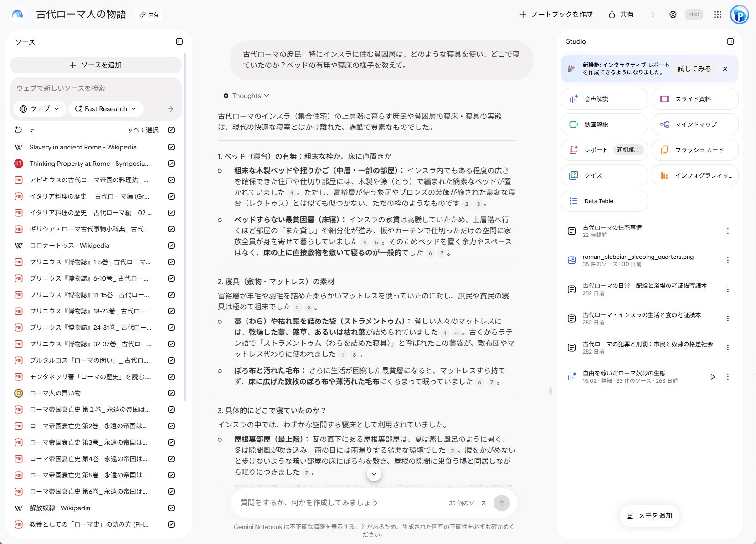
Task: Submit the web source search arrow
Action: [x=170, y=109]
